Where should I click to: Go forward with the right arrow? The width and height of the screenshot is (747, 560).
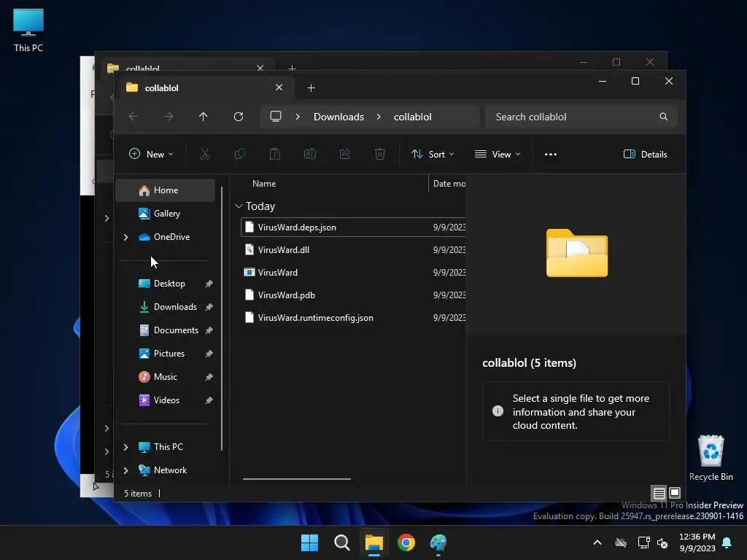169,117
